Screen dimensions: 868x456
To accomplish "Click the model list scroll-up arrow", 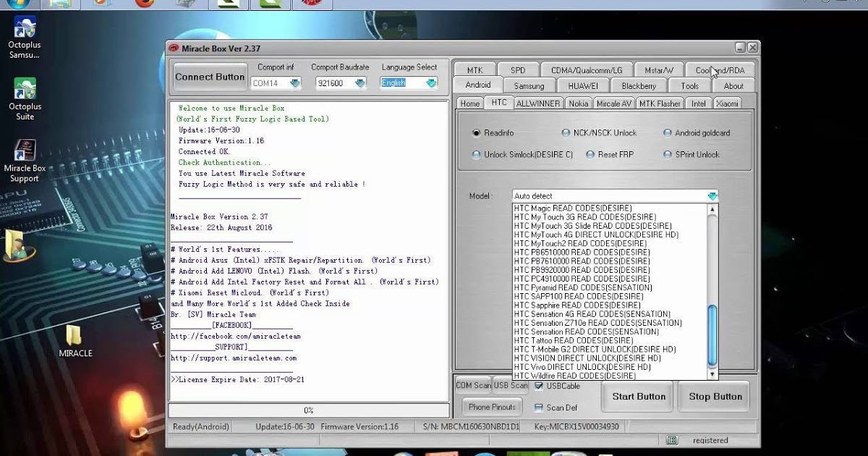I will click(x=712, y=209).
